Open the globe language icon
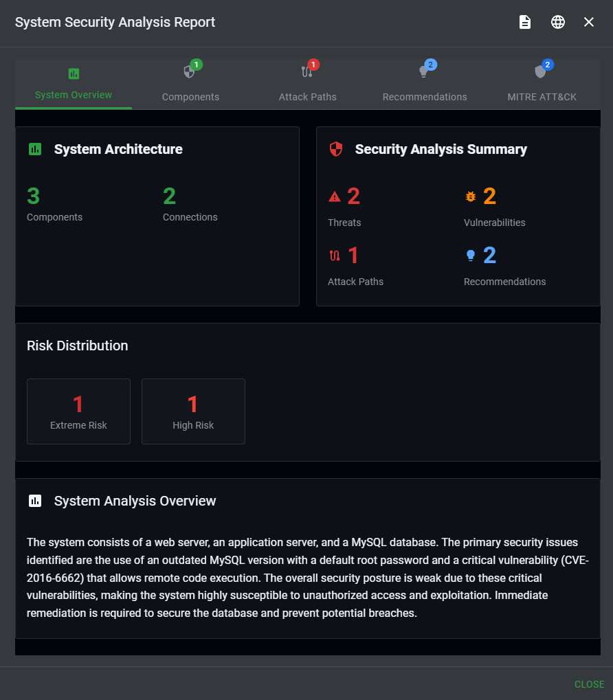 (557, 22)
